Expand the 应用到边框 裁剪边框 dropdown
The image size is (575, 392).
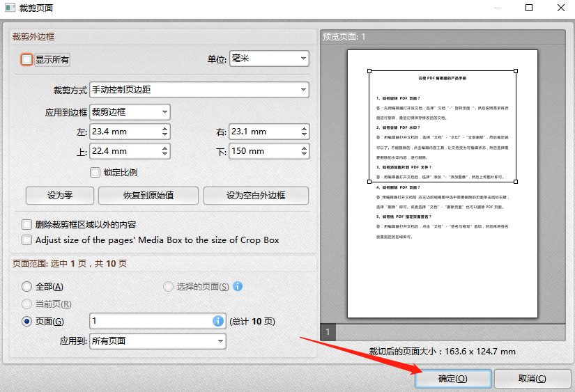[130, 112]
